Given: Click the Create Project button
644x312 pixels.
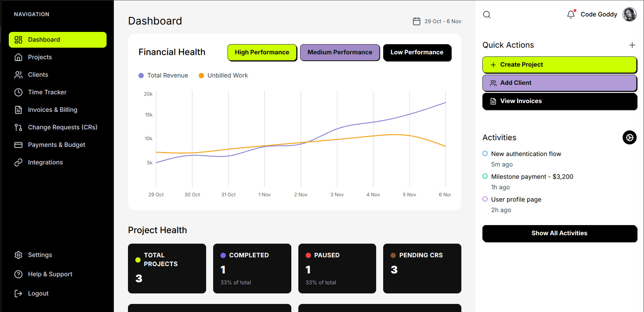Looking at the screenshot, I should click(559, 65).
